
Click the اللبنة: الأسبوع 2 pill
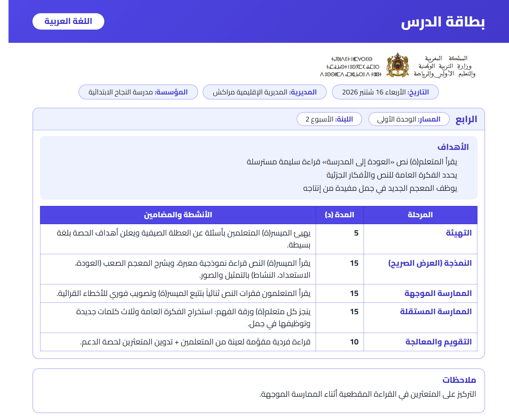click(x=329, y=119)
